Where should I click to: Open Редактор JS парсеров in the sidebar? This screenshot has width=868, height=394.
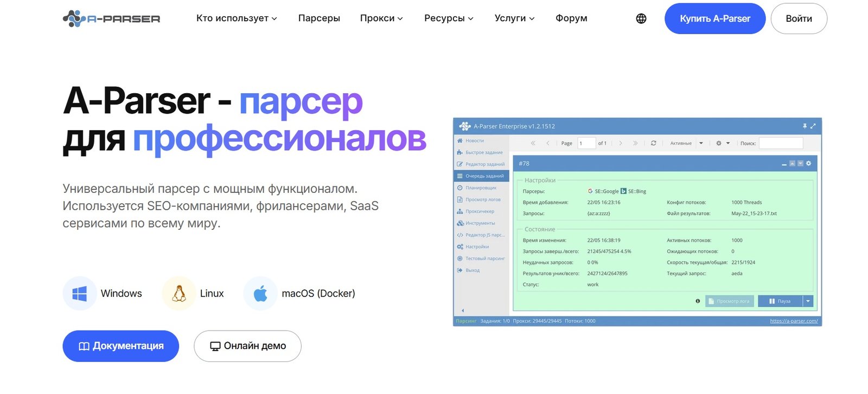tap(481, 235)
